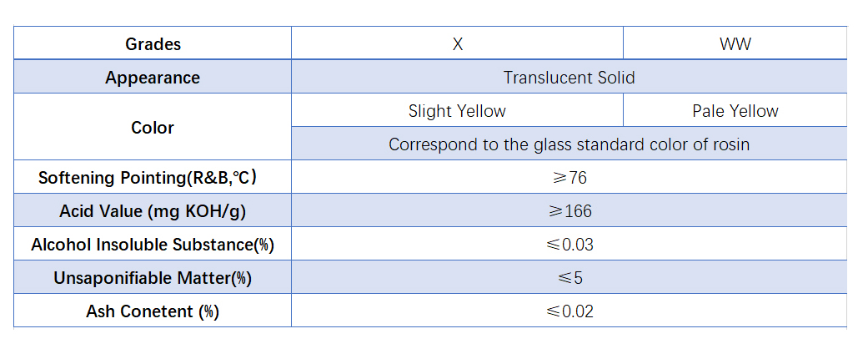Viewport: 868px width, 354px height.
Task: Click the Appearance row label
Action: [x=153, y=77]
